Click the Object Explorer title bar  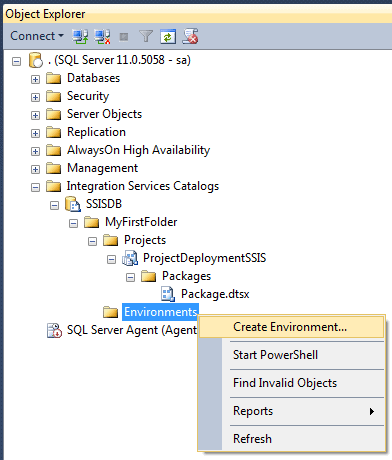click(x=198, y=14)
